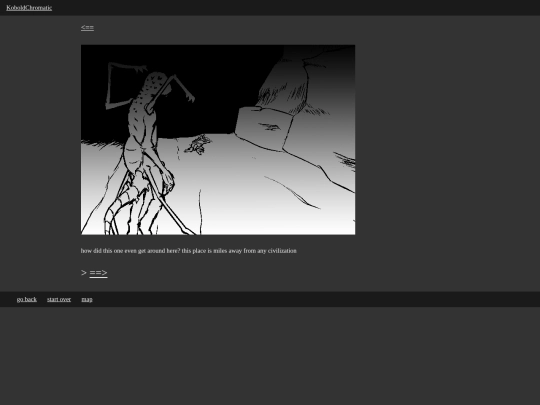This screenshot has width=540, height=405.
Task: Select 'start over' in the footer
Action: tap(59, 299)
